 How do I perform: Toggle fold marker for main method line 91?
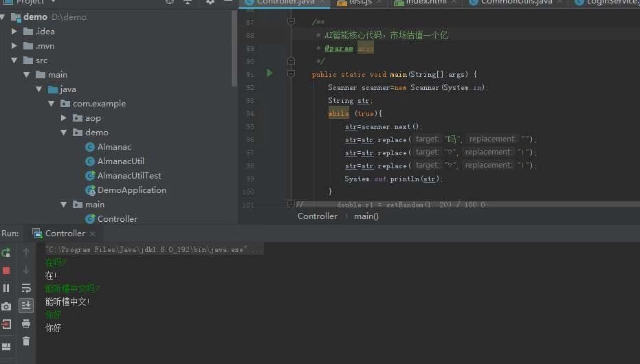coord(291,73)
